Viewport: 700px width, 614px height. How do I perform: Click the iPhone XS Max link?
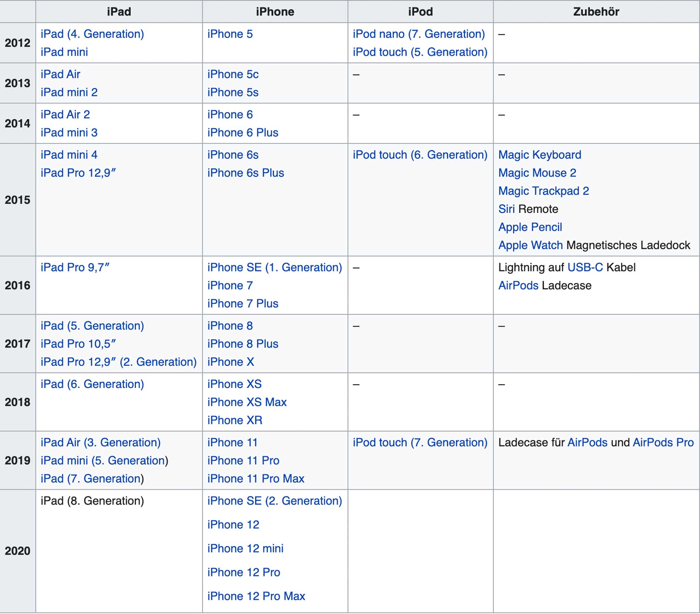[246, 402]
